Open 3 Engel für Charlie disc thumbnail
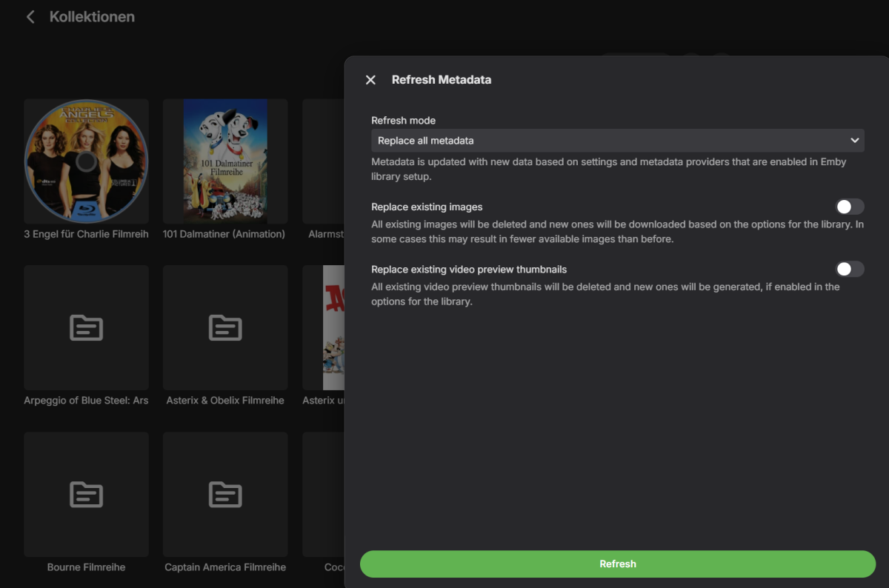The width and height of the screenshot is (889, 588). [x=86, y=161]
